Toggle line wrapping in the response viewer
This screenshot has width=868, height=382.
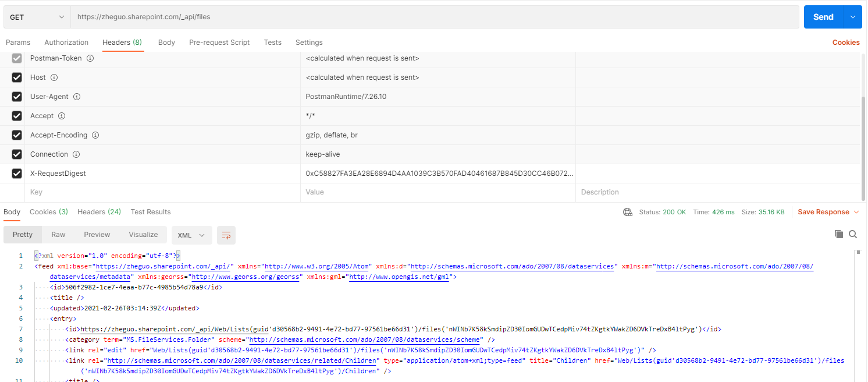[x=226, y=235]
